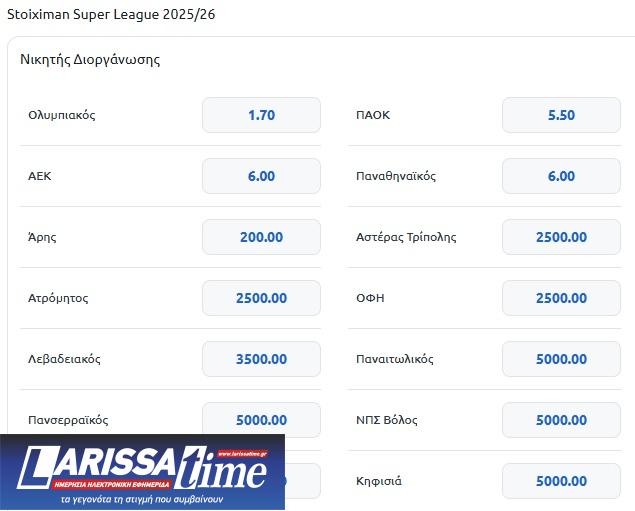The height and width of the screenshot is (511, 635).
Task: Select Ολυμπιακός odds 1.70
Action: 261,115
